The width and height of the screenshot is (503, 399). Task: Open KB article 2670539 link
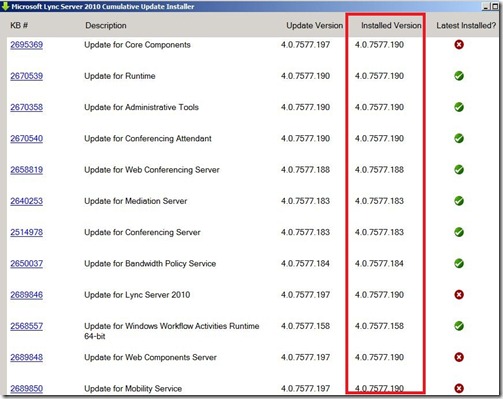(26, 76)
